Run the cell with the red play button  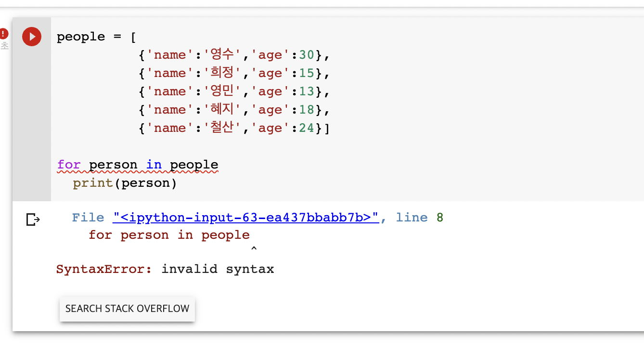(x=32, y=37)
